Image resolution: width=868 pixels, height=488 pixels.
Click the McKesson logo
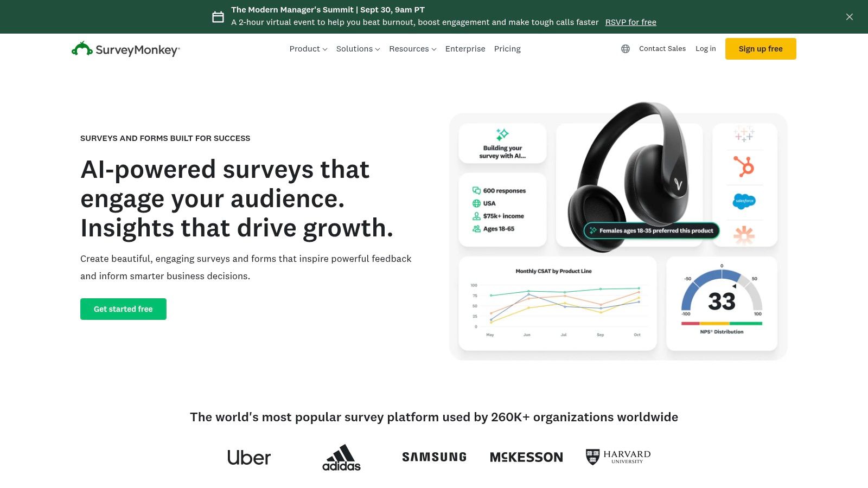pyautogui.click(x=526, y=457)
